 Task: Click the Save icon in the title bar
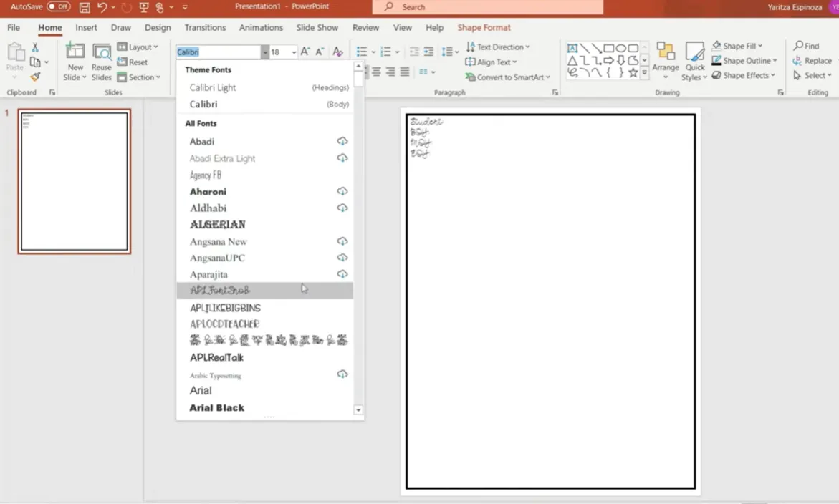pos(85,7)
